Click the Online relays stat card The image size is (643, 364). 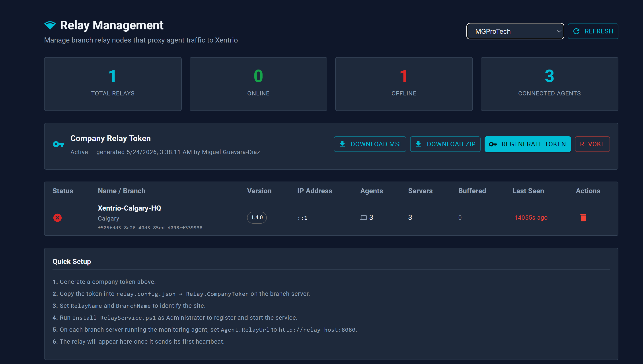258,84
